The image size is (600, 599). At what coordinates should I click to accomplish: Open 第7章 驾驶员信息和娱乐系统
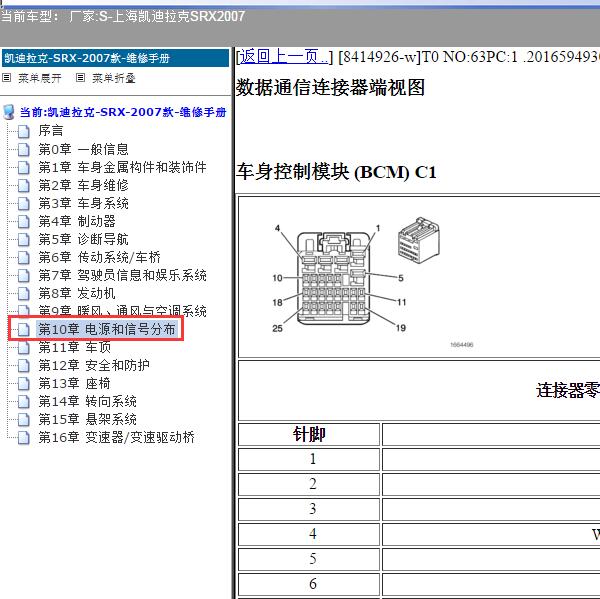point(122,275)
